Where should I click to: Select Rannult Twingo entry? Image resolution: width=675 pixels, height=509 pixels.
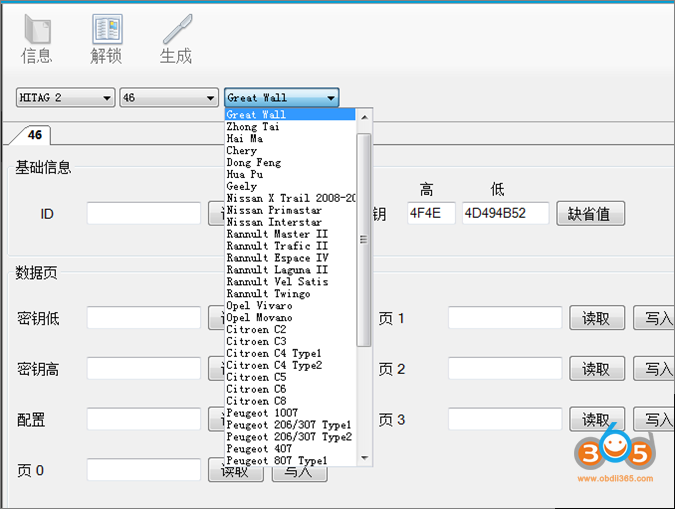tap(290, 294)
